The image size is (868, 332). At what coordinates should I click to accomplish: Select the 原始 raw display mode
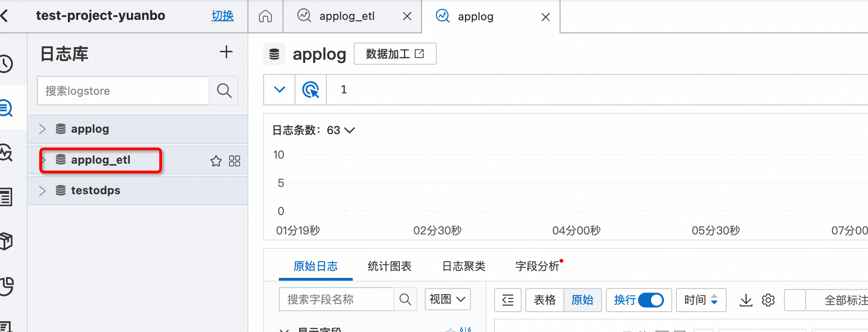[582, 300]
